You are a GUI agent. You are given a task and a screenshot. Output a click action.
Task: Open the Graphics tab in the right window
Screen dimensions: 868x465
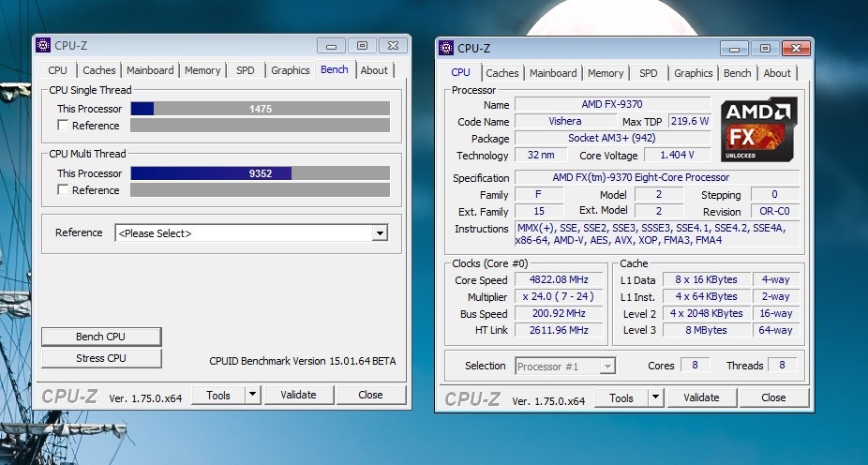click(x=693, y=73)
